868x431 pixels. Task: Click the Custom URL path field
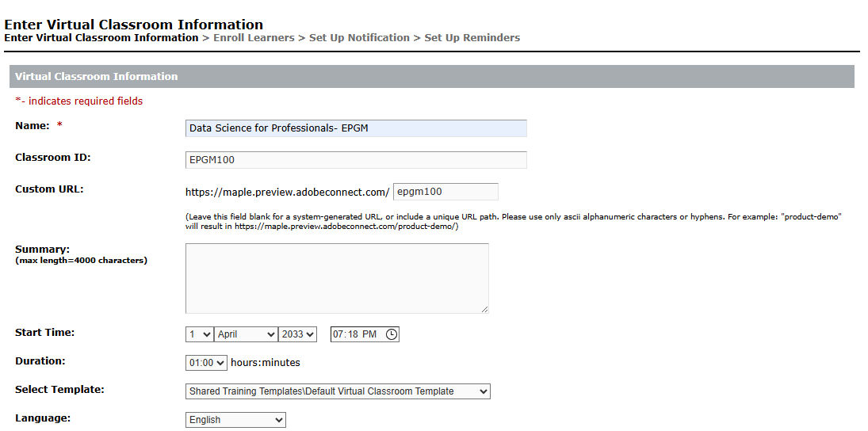pyautogui.click(x=445, y=192)
